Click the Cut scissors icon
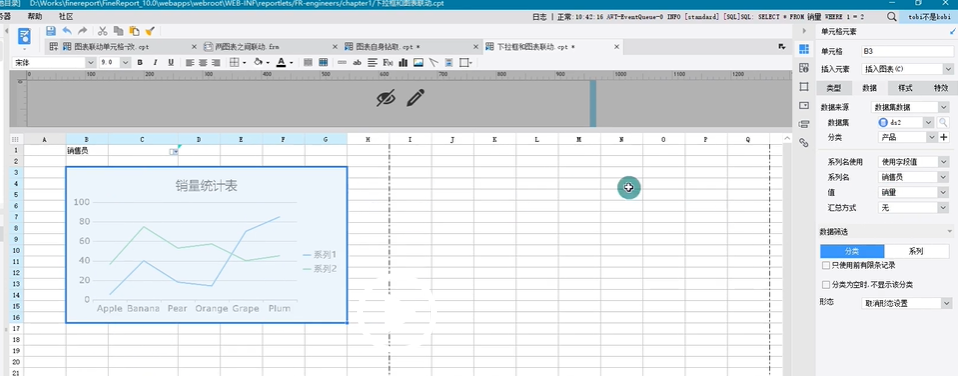 pyautogui.click(x=103, y=31)
